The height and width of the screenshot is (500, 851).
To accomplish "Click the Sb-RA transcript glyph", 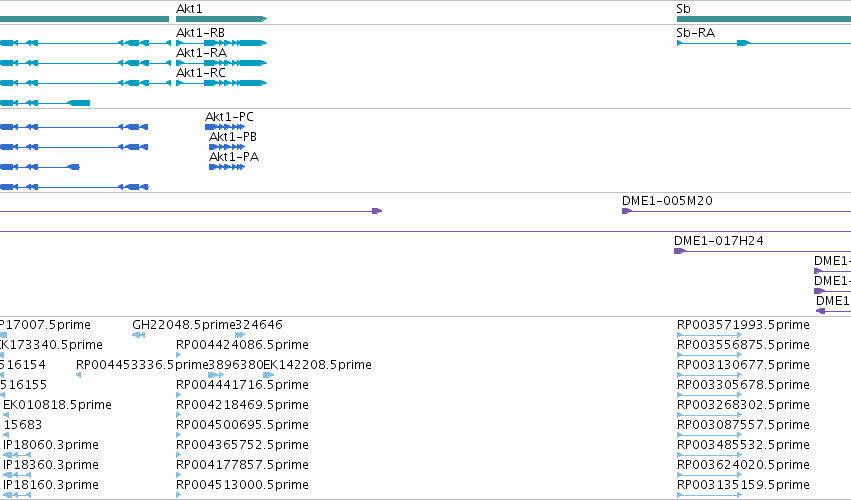I will (764, 43).
